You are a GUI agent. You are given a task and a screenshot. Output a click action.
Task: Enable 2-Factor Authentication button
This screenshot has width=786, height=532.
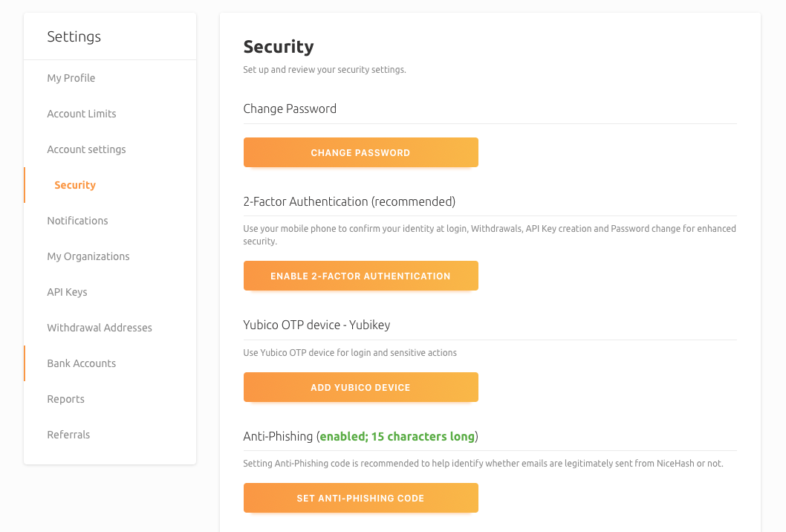click(x=360, y=276)
